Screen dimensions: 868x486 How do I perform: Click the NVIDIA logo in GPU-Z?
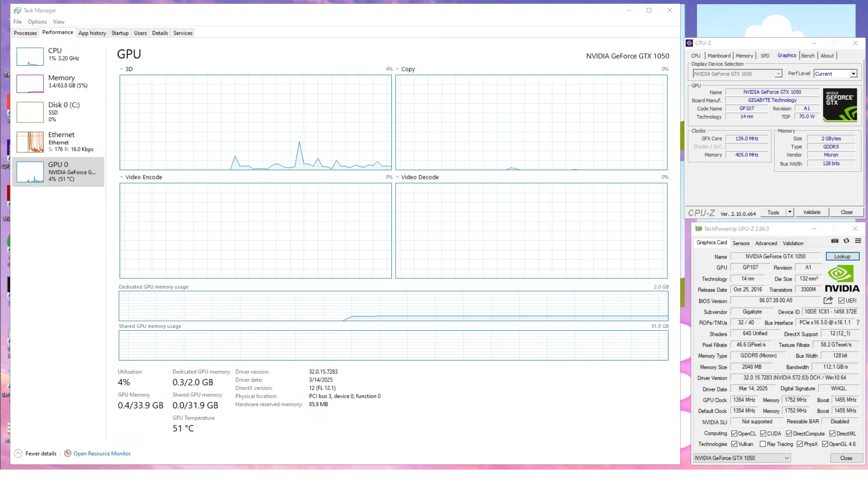coord(842,279)
